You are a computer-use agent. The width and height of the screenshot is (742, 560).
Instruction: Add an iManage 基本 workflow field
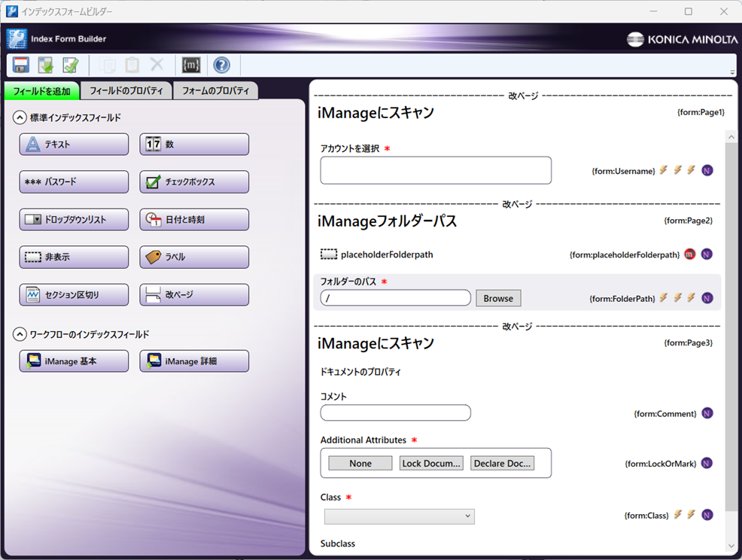(73, 361)
